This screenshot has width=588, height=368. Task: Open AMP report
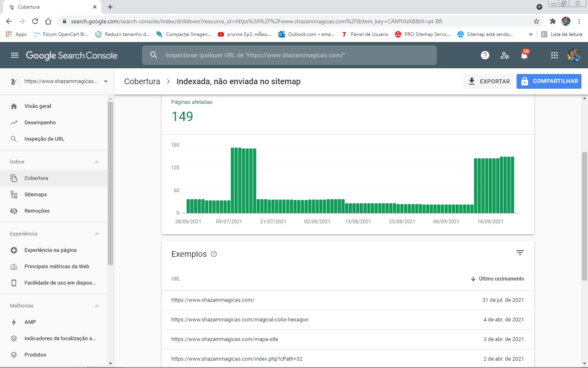pyautogui.click(x=53, y=322)
